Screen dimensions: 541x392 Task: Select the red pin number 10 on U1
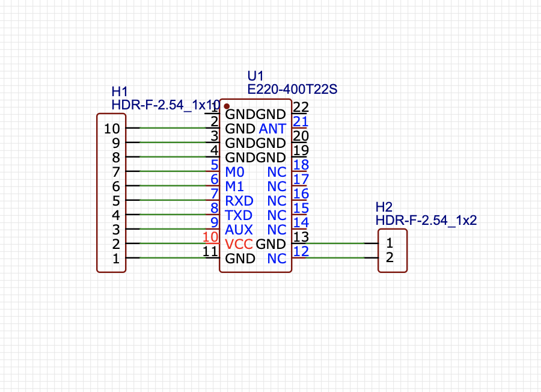tap(210, 237)
